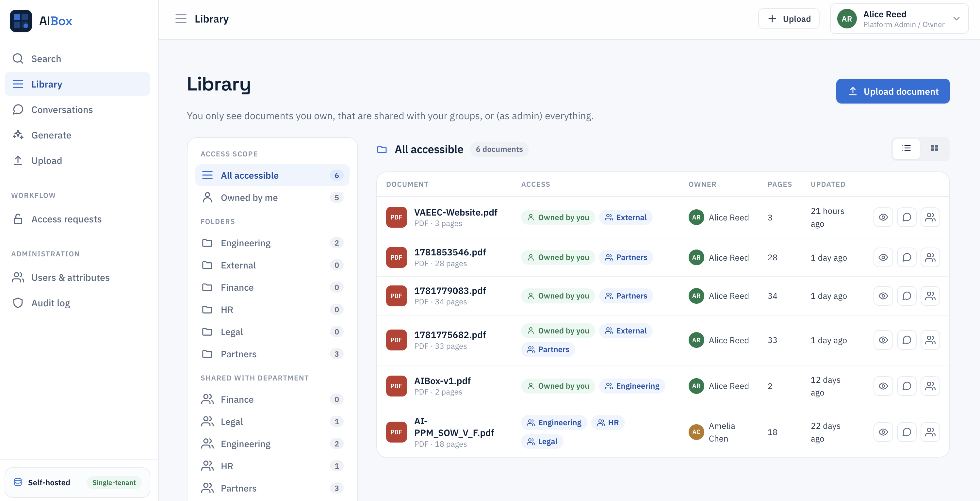Open the HR folder
The height and width of the screenshot is (501, 980).
pyautogui.click(x=272, y=310)
